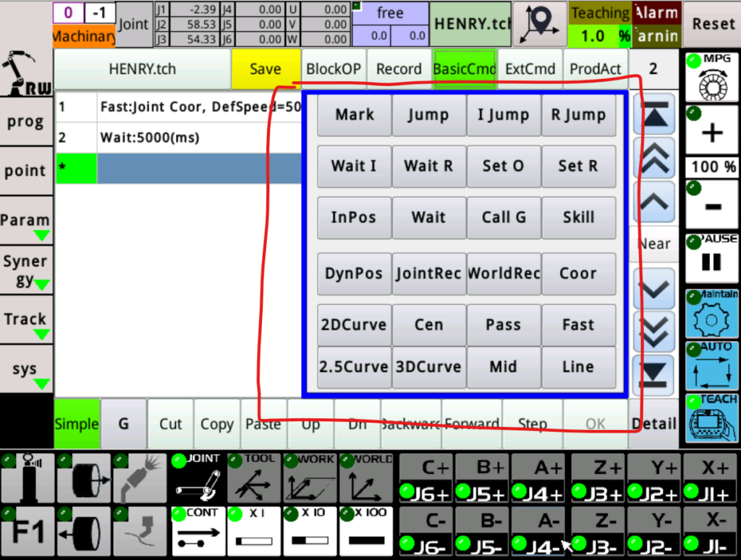Open the ExtCmd tab
The image size is (741, 560).
pos(530,69)
